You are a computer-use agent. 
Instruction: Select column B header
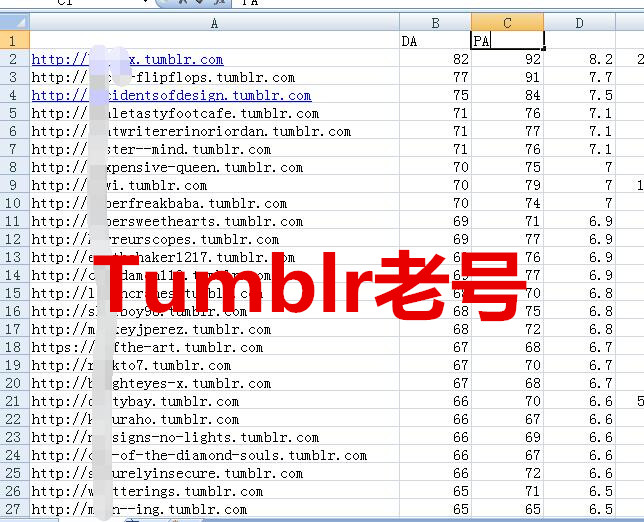click(x=435, y=23)
